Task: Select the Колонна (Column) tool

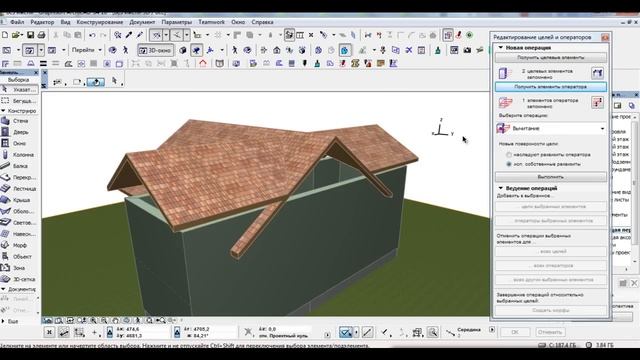Action: click(x=19, y=155)
